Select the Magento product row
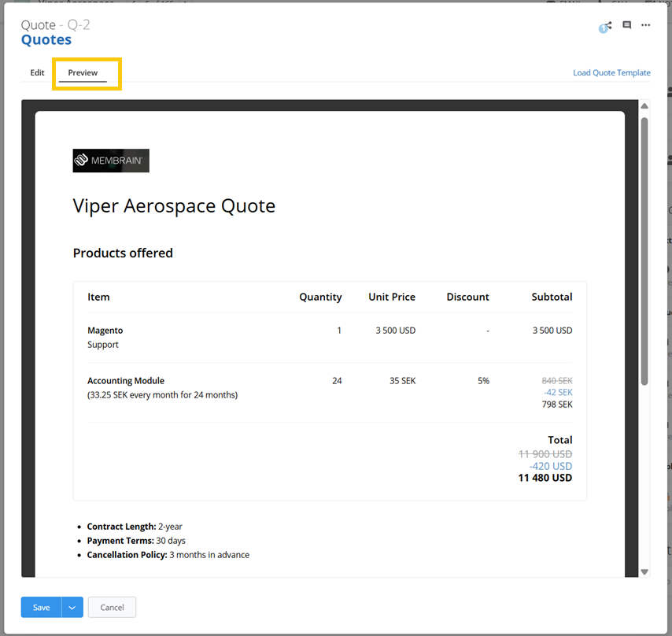Viewport: 672px width, 636px height. [105, 331]
